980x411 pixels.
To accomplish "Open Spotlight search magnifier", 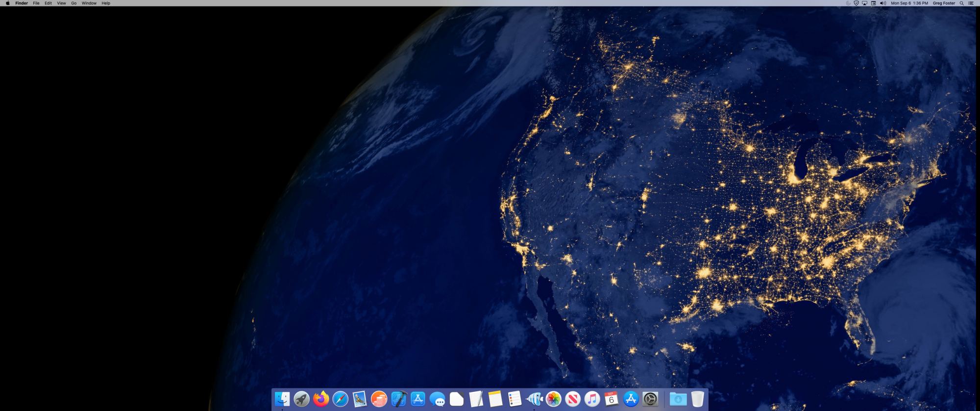I will 962,3.
